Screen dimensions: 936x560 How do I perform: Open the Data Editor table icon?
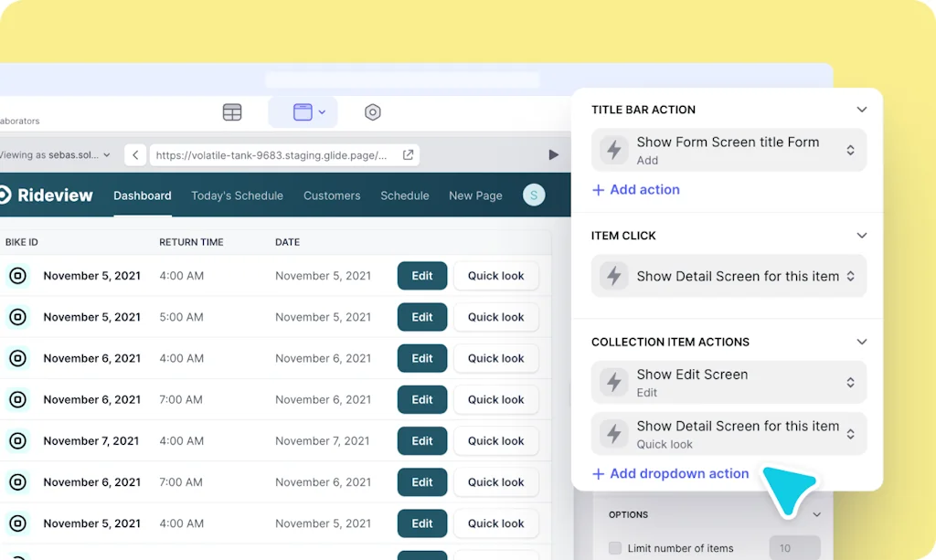click(231, 111)
